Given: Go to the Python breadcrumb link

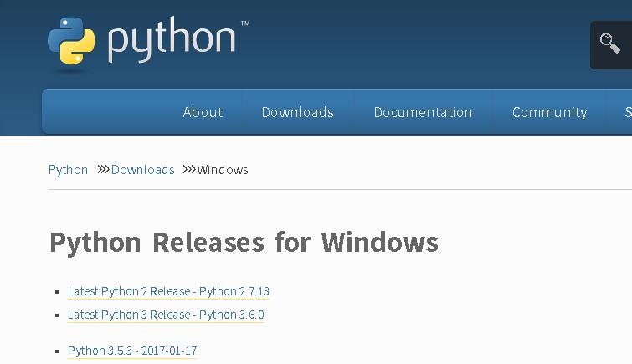Looking at the screenshot, I should point(68,170).
